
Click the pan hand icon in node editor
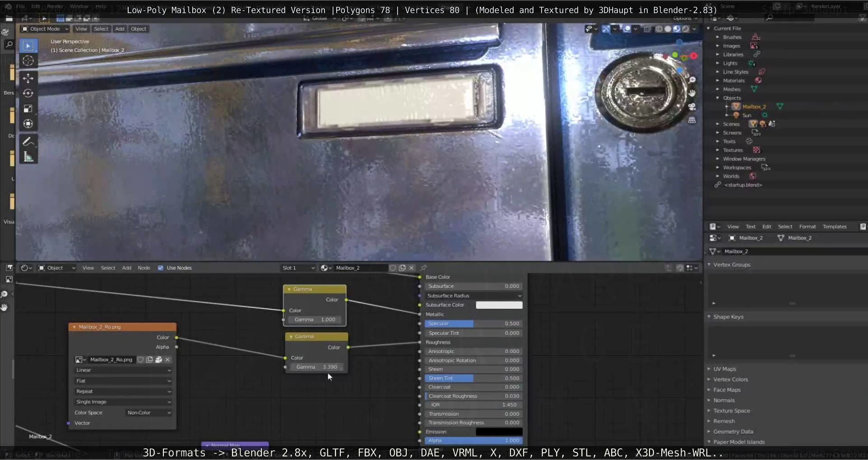(5, 307)
